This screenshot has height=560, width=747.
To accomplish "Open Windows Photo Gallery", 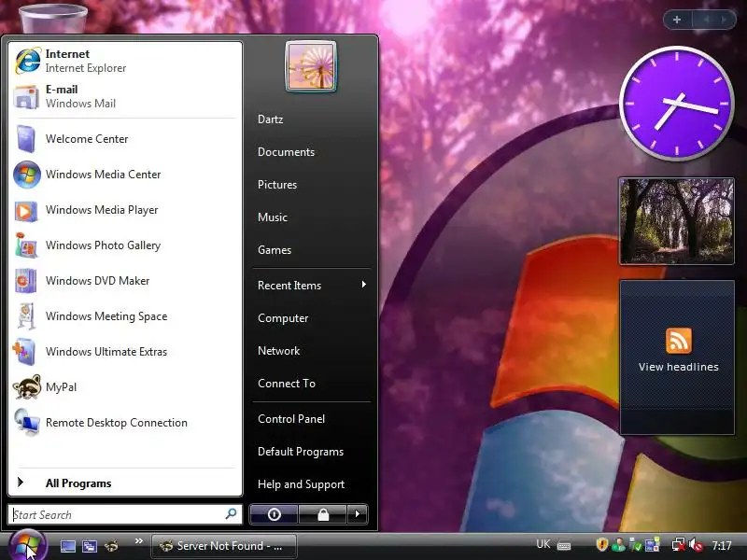I will (x=125, y=245).
